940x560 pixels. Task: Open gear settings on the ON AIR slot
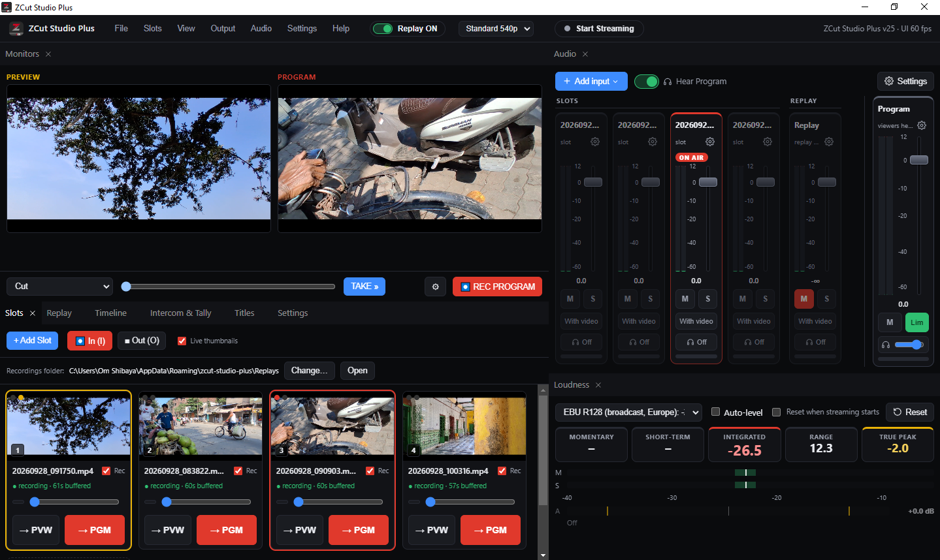(710, 142)
